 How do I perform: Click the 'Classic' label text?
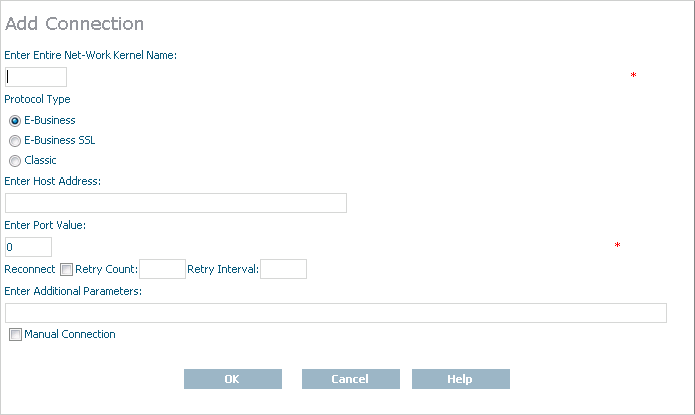pos(41,160)
